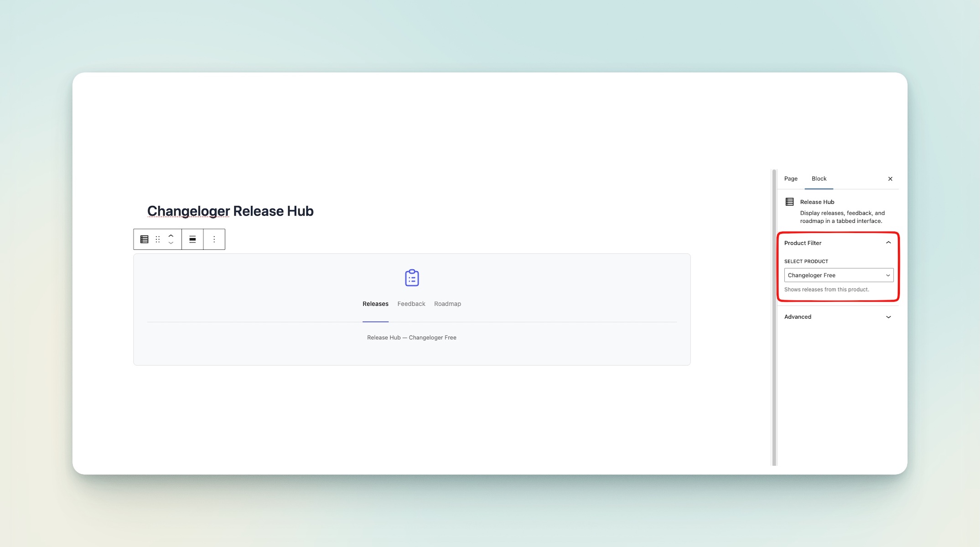Open the Feedback tab
The height and width of the screenshot is (547, 980).
(411, 304)
